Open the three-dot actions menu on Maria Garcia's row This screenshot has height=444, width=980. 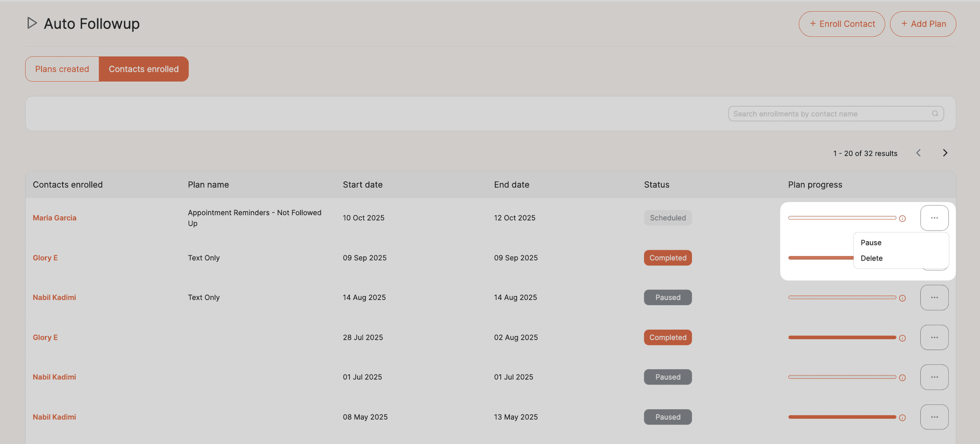(934, 217)
